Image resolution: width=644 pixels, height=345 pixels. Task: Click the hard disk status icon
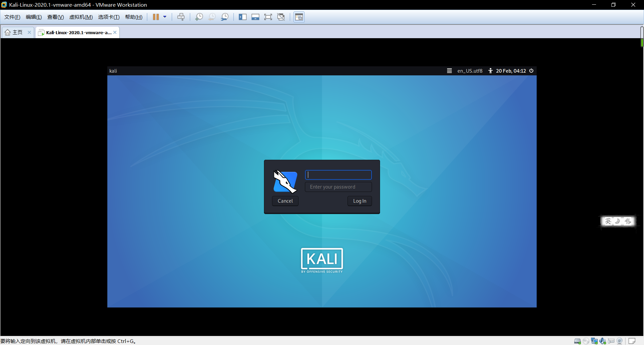pos(578,341)
